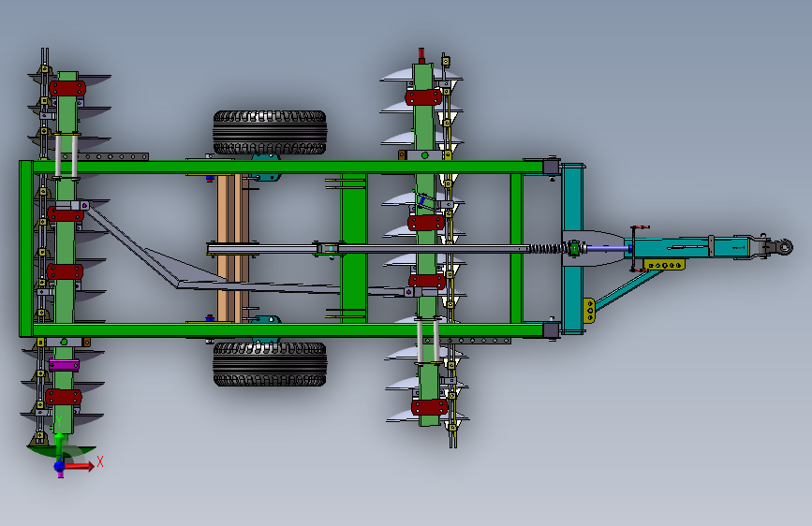Select the lower tire of the model
The height and width of the screenshot is (526, 812).
pos(270,364)
